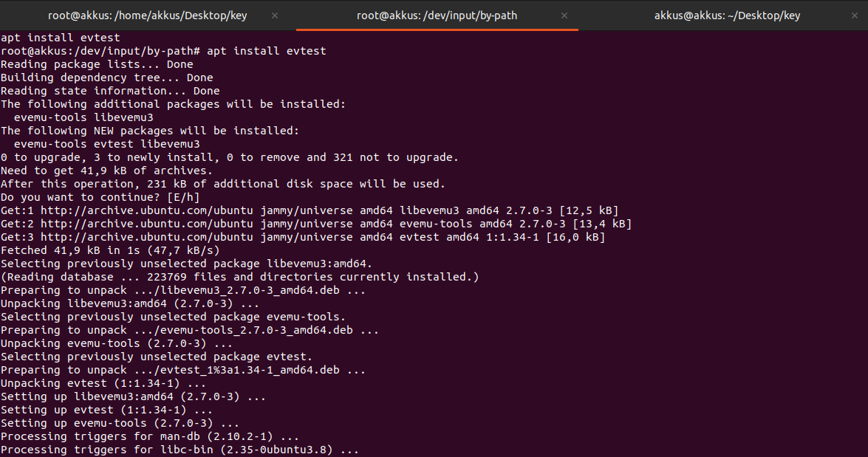
Task: Click the 'Reading package lists... Done' line
Action: click(97, 64)
